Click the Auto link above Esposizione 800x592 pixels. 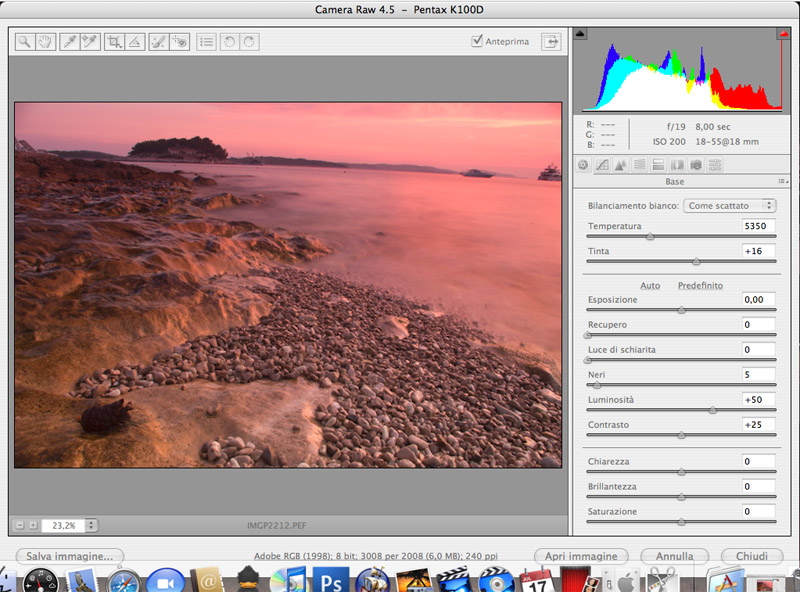650,285
